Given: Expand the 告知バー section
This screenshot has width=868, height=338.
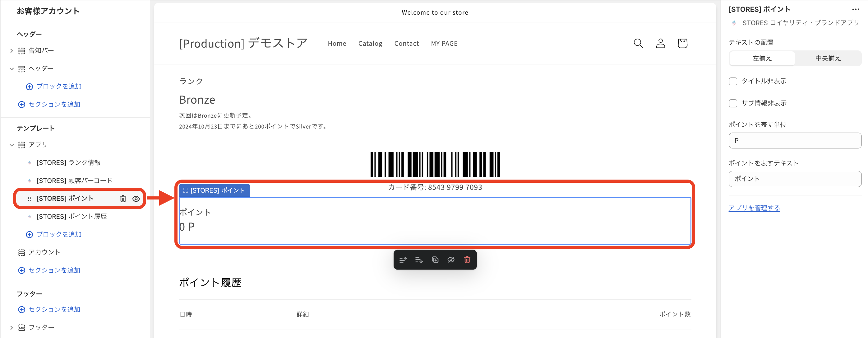Looking at the screenshot, I should tap(11, 50).
